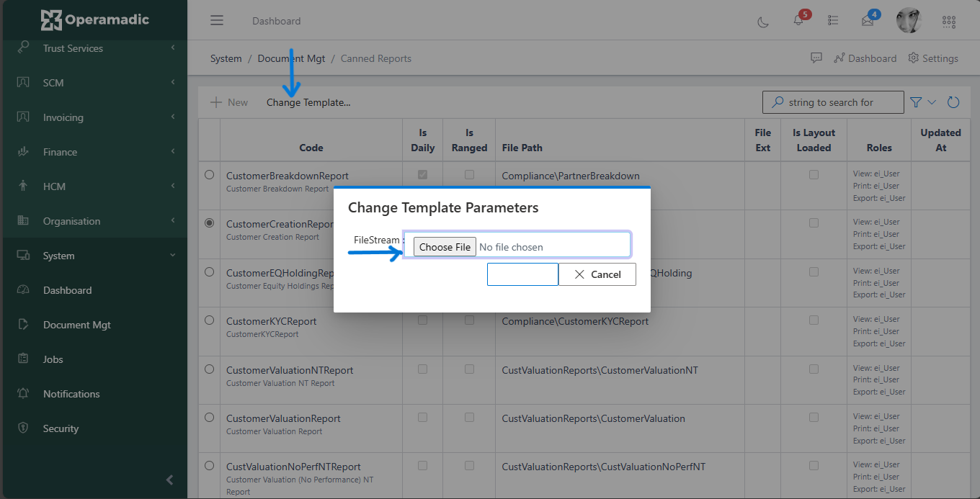
Task: Click the Trust Services key icon
Action: 23,48
